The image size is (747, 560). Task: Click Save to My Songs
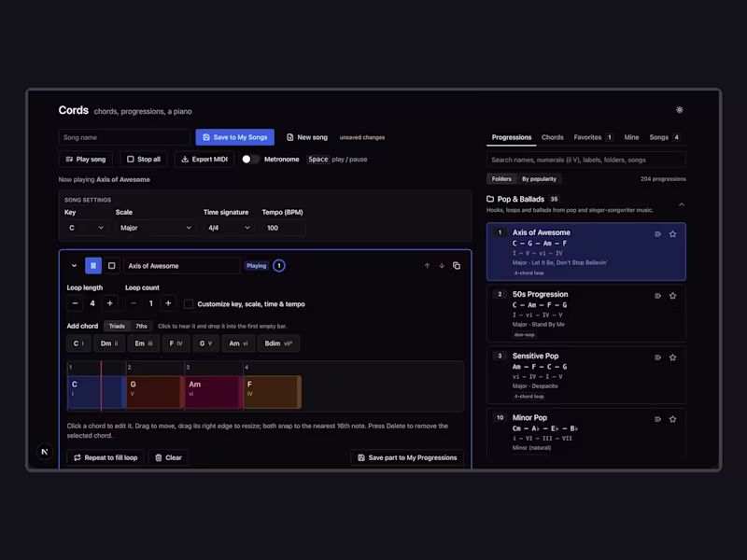pyautogui.click(x=235, y=137)
